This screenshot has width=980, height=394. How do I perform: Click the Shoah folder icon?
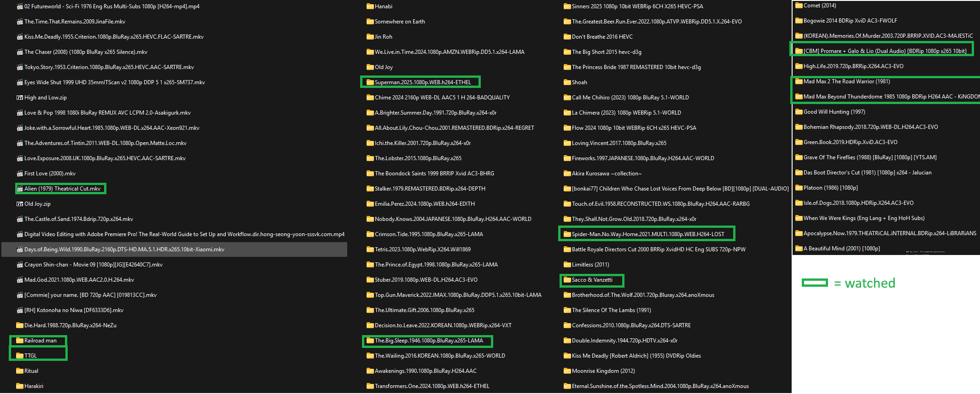coord(567,82)
